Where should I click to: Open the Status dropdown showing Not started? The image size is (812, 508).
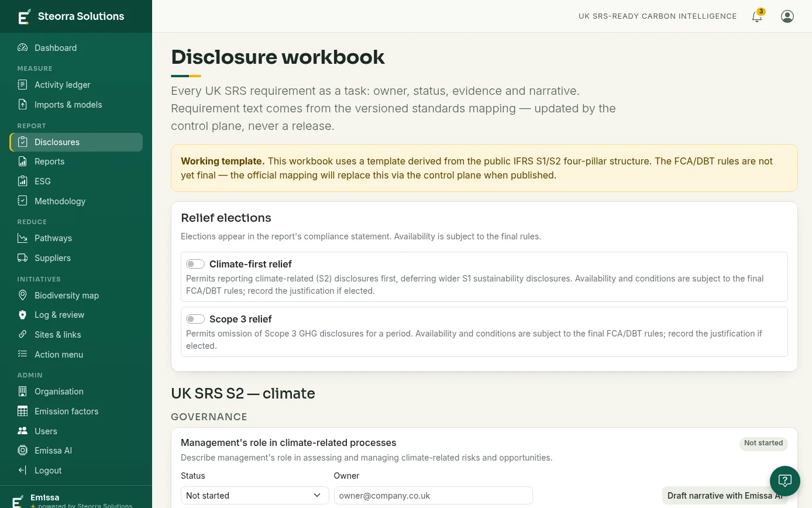click(x=254, y=496)
